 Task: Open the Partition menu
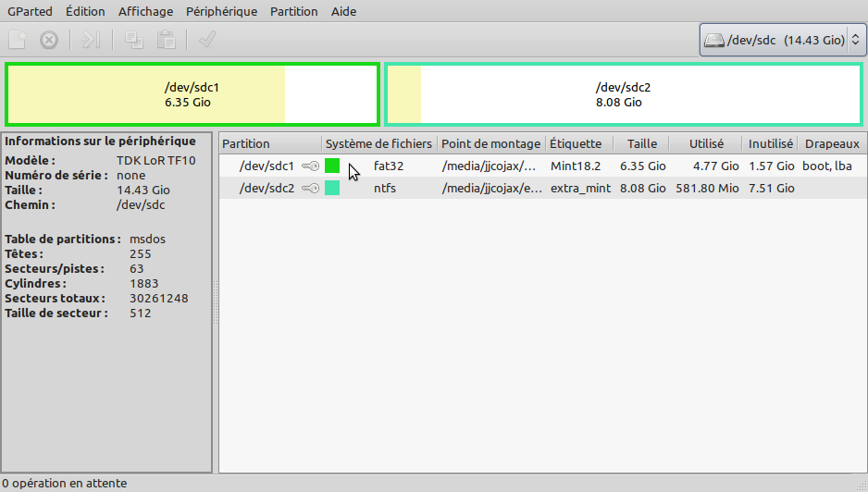pyautogui.click(x=293, y=12)
